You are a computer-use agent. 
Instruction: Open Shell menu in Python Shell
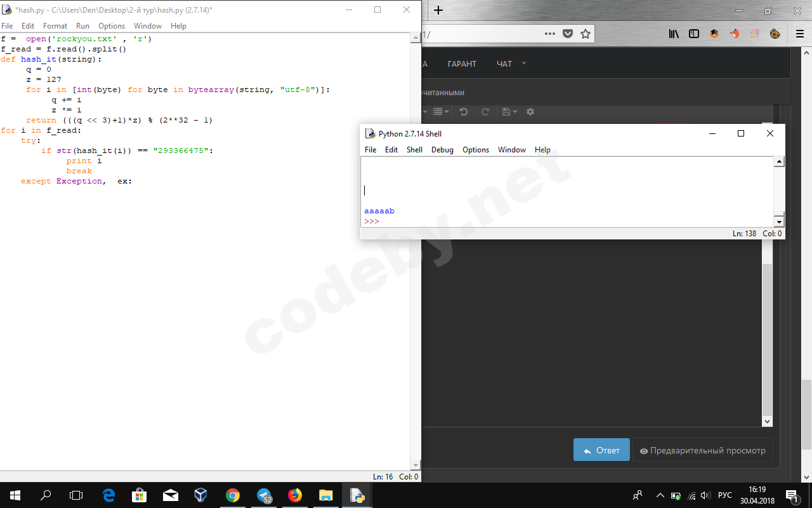[x=415, y=150]
